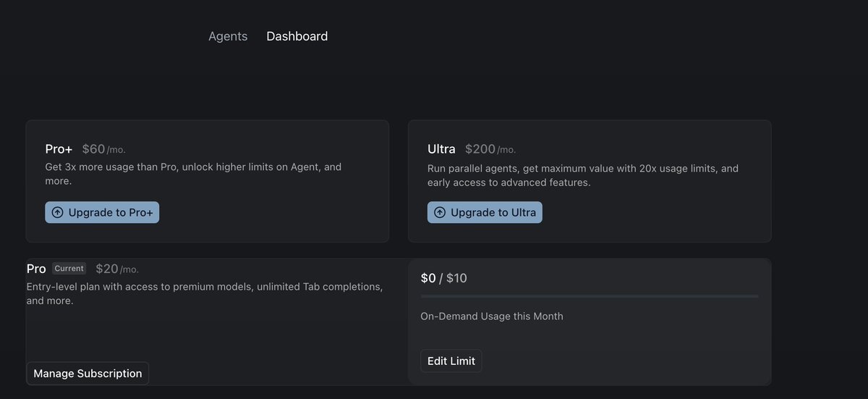Click the Pro plan description about Tab completions
This screenshot has width=868, height=399.
point(204,293)
